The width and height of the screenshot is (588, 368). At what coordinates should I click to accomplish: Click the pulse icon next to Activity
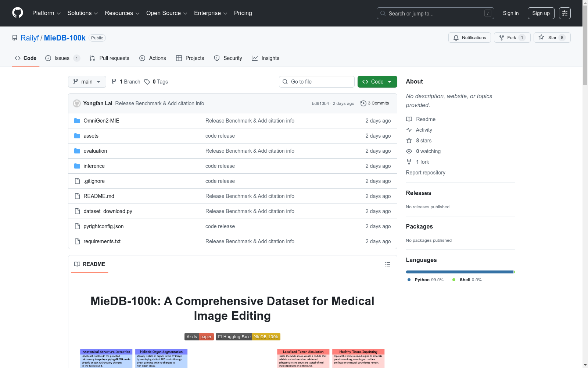click(x=409, y=130)
